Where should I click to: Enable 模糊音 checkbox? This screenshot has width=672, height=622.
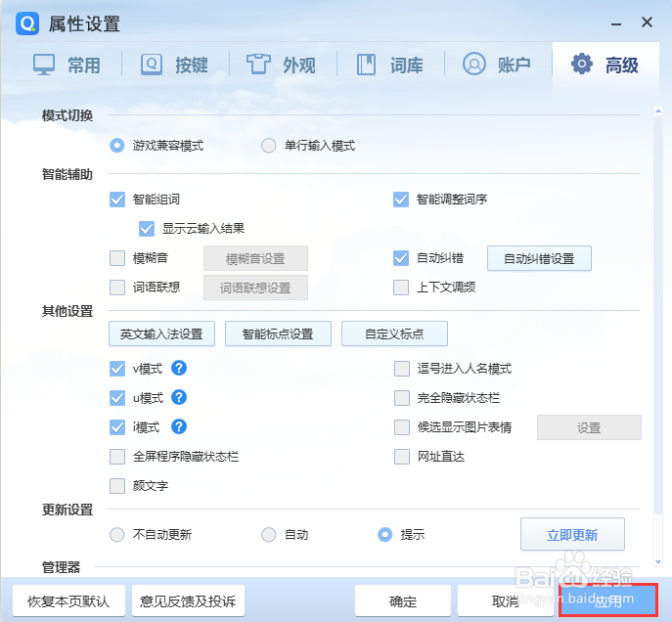(117, 258)
